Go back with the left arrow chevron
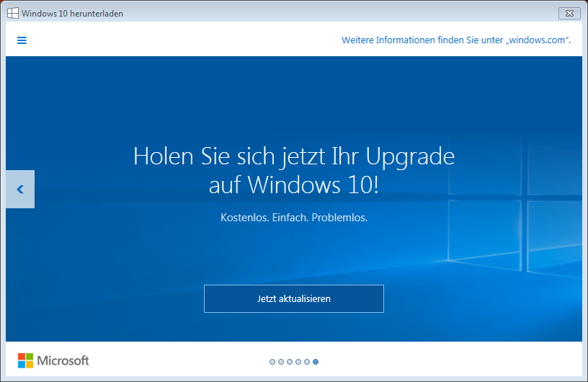The height and width of the screenshot is (382, 588). pos(20,189)
